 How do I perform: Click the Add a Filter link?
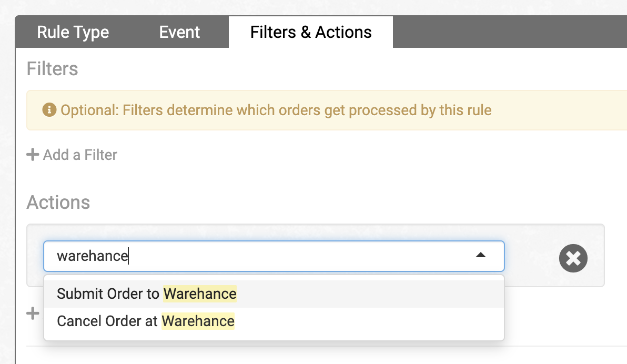tap(72, 155)
